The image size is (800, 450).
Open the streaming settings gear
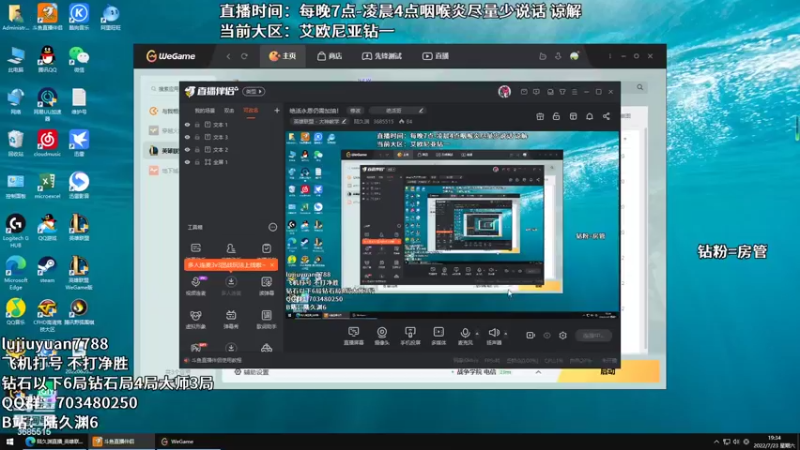(563, 335)
